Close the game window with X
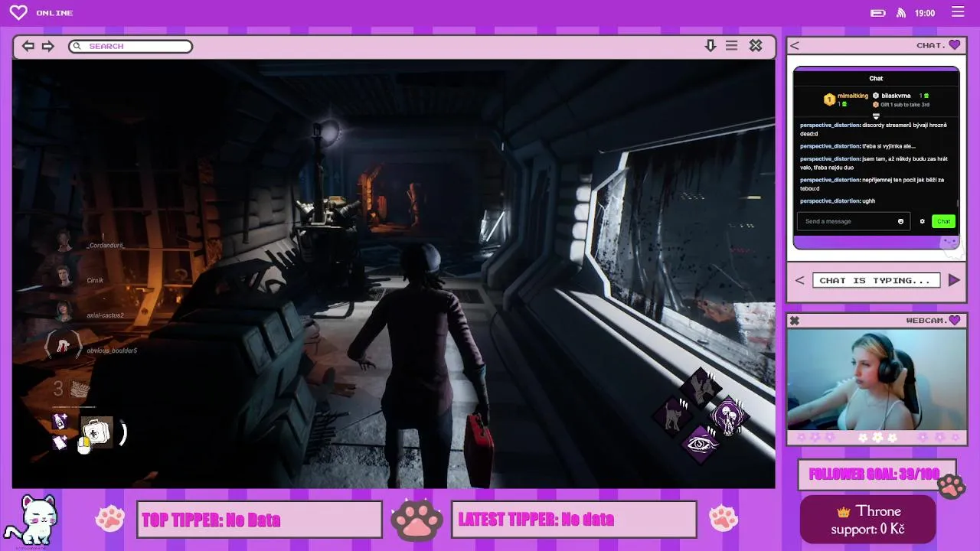980x551 pixels. [756, 46]
